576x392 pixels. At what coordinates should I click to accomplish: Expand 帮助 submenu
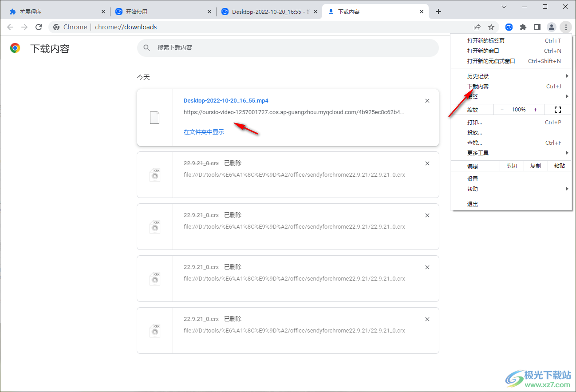coord(511,189)
